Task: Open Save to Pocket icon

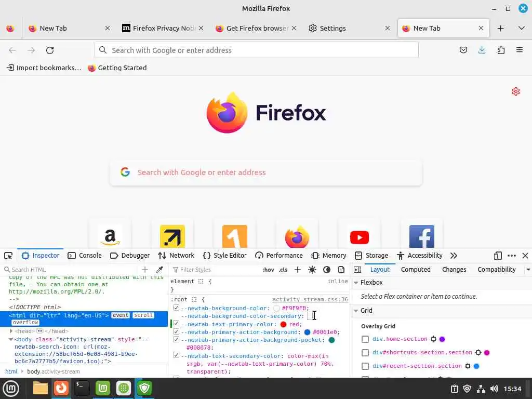Action: coord(463,50)
